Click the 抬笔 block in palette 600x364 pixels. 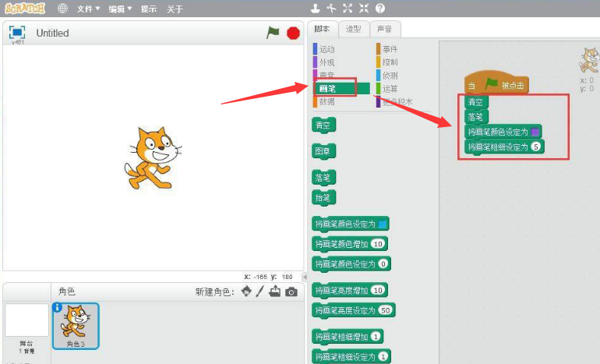coord(323,198)
